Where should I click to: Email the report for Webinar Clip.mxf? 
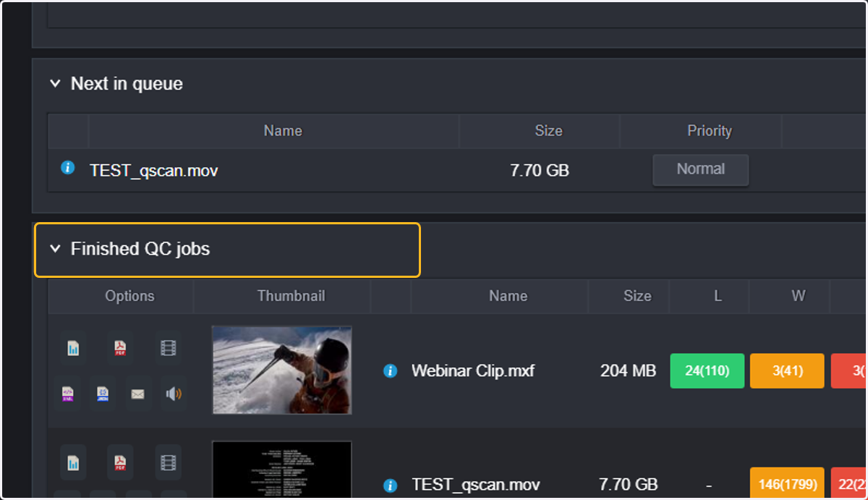(137, 394)
